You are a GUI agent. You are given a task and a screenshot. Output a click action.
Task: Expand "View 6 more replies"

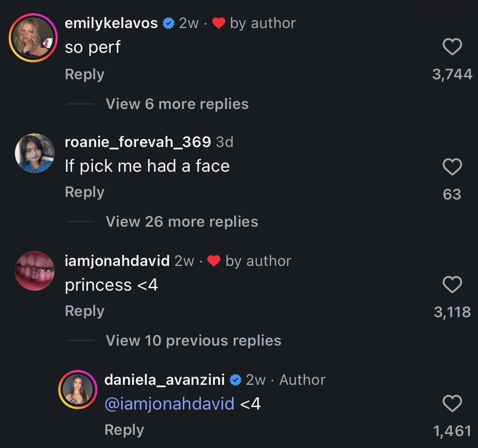point(177,104)
